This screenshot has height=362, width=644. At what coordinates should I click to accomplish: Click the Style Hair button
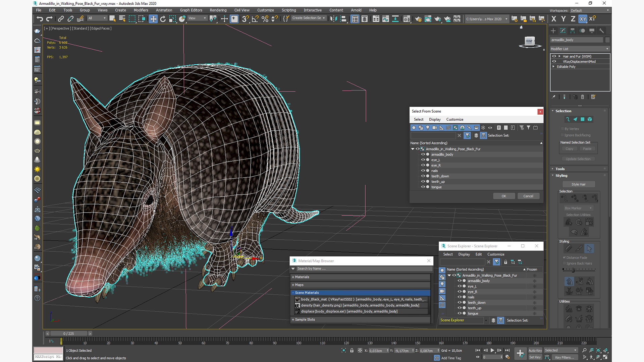[x=579, y=184]
